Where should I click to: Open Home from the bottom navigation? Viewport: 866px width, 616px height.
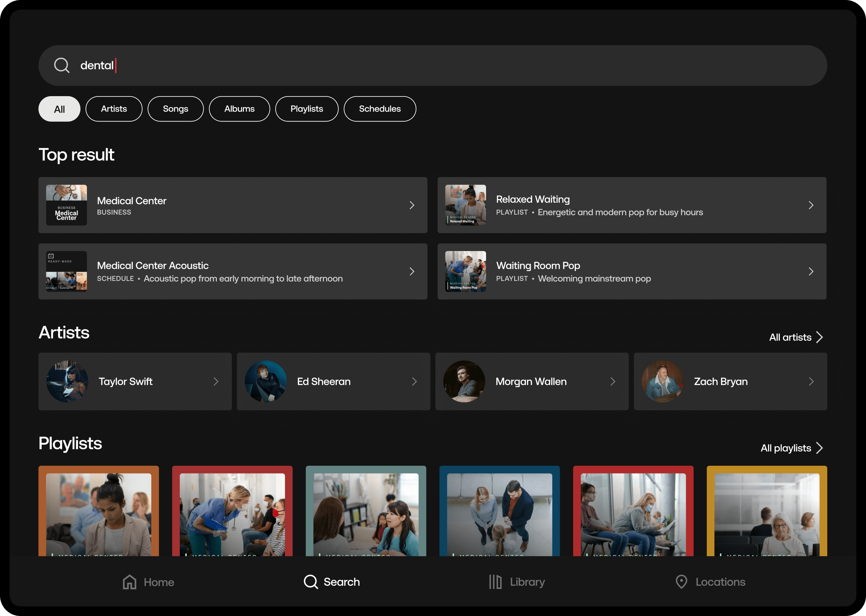[x=148, y=581]
